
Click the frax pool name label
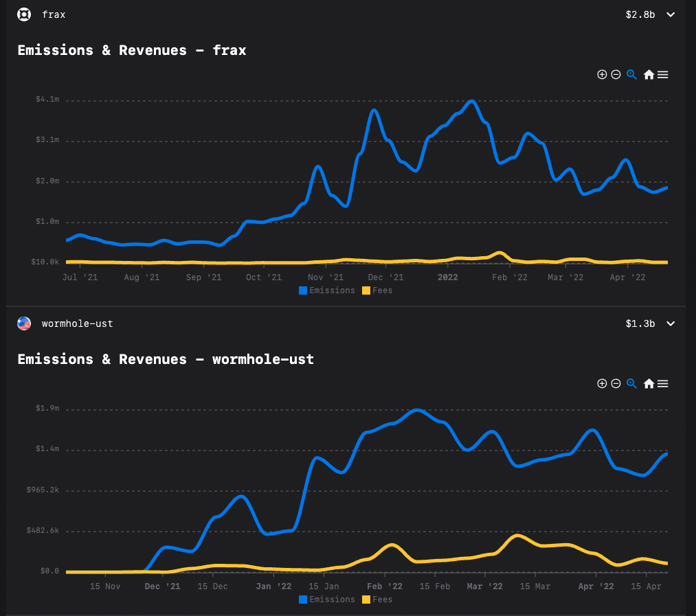(x=54, y=14)
